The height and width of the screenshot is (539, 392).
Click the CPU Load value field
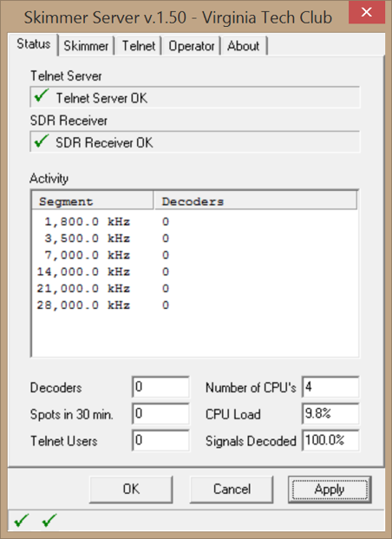(330, 413)
